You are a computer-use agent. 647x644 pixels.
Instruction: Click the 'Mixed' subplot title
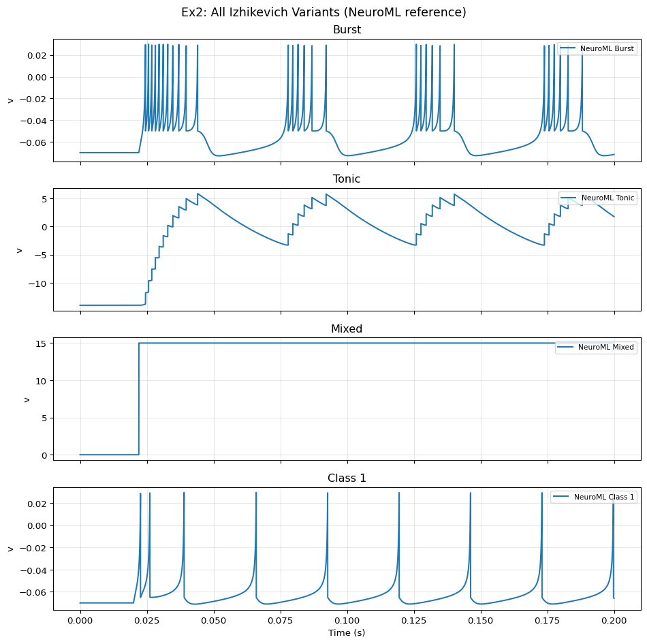(347, 328)
